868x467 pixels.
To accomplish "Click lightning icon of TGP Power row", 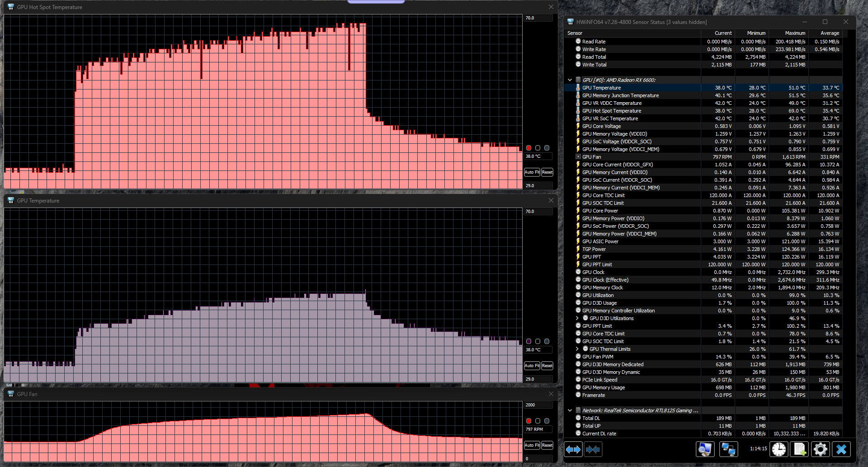I will point(578,249).
